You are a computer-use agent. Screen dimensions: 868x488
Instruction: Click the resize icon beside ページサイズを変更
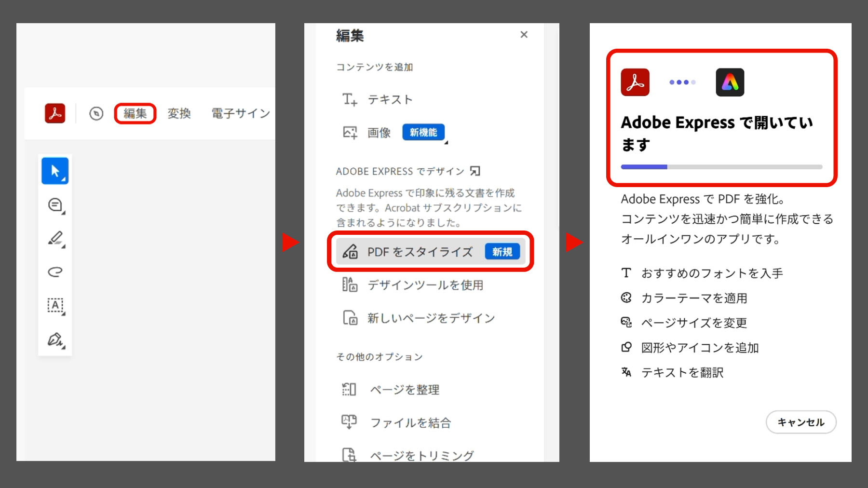626,322
